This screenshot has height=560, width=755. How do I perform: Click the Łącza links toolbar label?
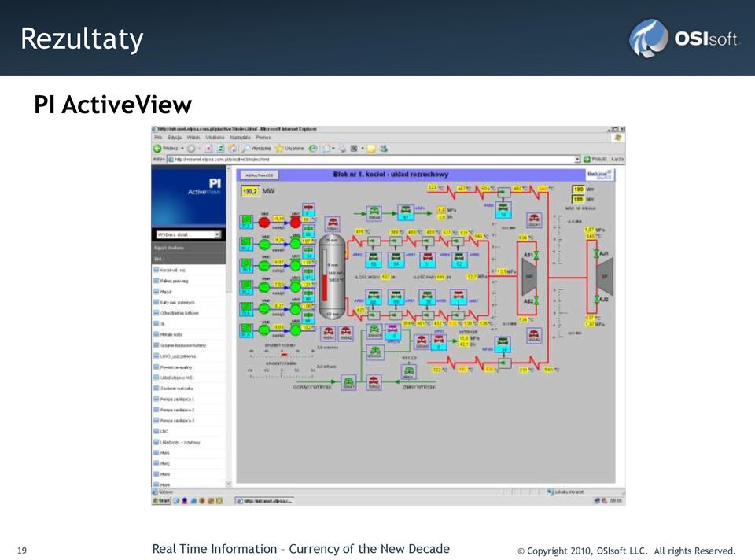click(617, 159)
